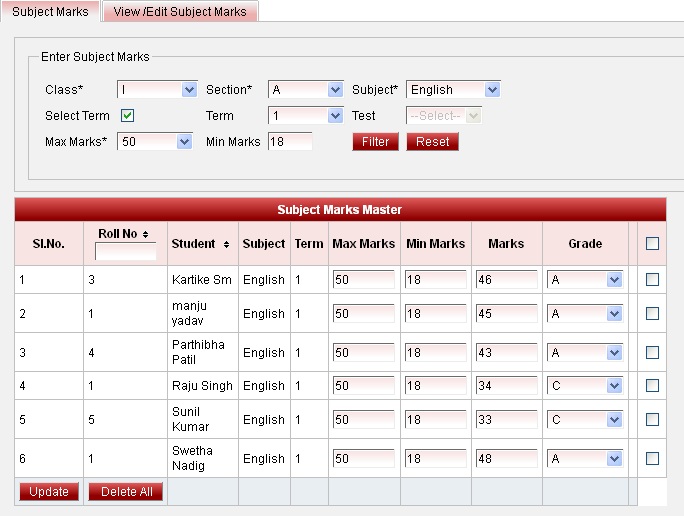Click the Min Marks field in filter form

(x=290, y=142)
